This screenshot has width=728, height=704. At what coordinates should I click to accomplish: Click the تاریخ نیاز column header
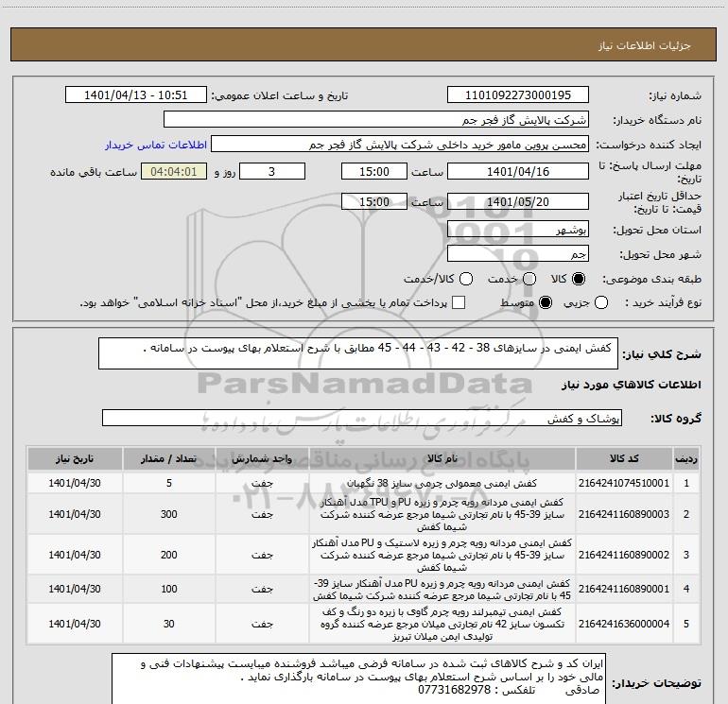coord(75,458)
